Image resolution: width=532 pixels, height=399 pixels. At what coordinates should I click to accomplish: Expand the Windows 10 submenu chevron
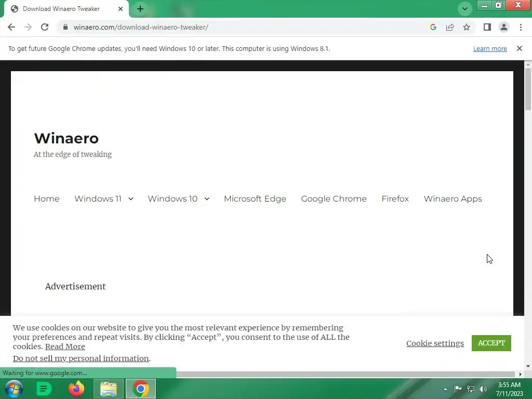(x=207, y=199)
